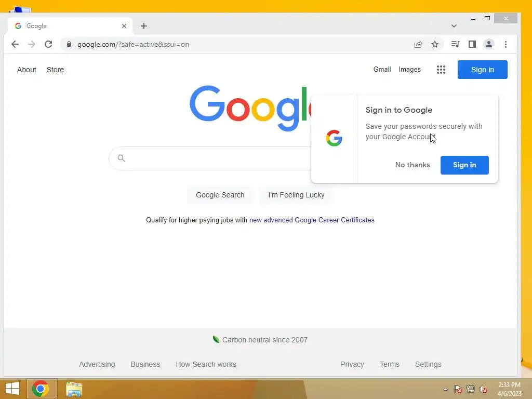Click the Chrome taskbar icon
Screen dimensions: 532x399
[x=41, y=389]
